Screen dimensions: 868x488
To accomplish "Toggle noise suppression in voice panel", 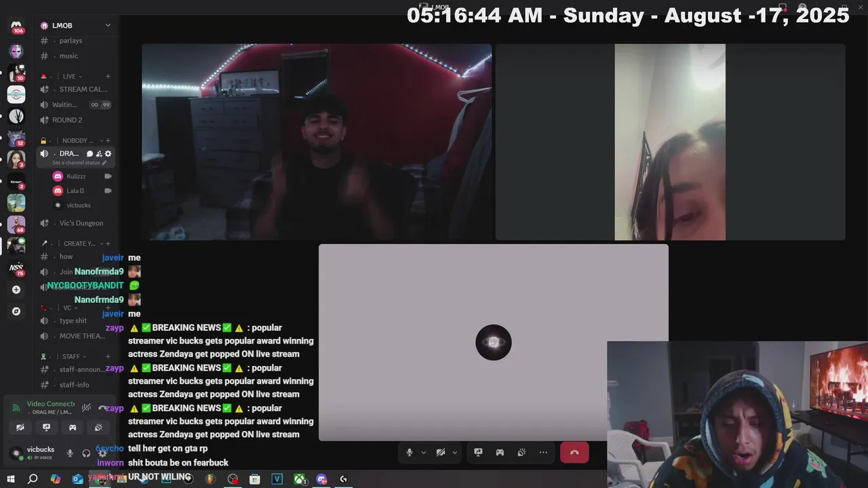I will tap(86, 407).
